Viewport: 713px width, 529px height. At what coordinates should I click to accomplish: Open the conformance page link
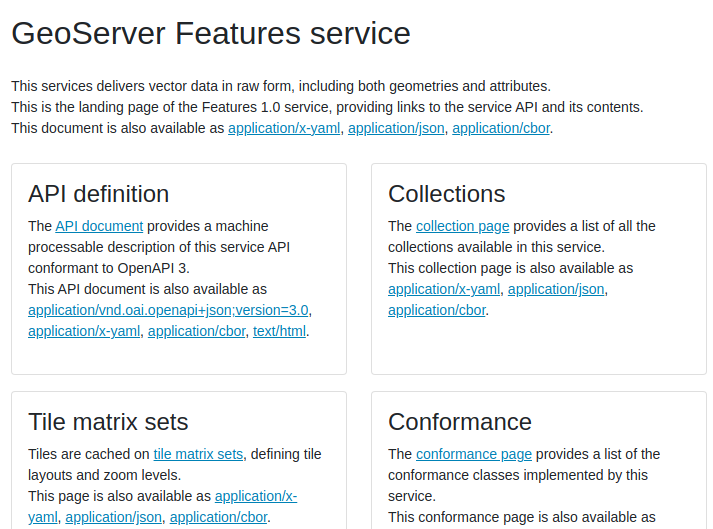(x=474, y=454)
